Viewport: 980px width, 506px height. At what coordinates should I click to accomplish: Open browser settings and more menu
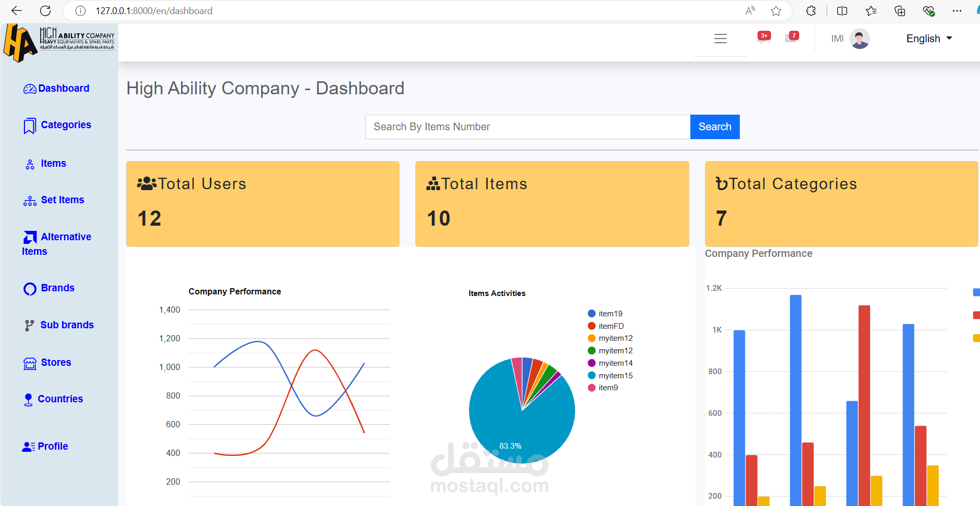click(x=957, y=11)
